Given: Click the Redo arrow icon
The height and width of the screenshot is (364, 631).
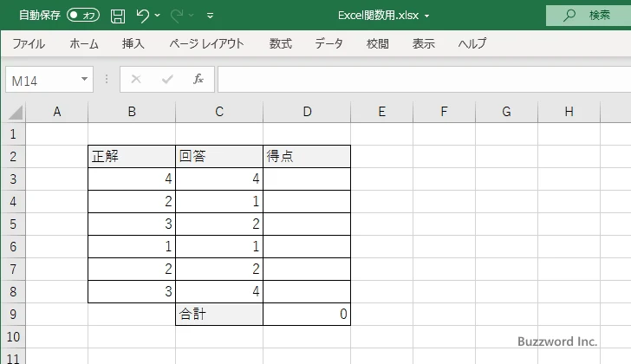Looking at the screenshot, I should tap(176, 16).
